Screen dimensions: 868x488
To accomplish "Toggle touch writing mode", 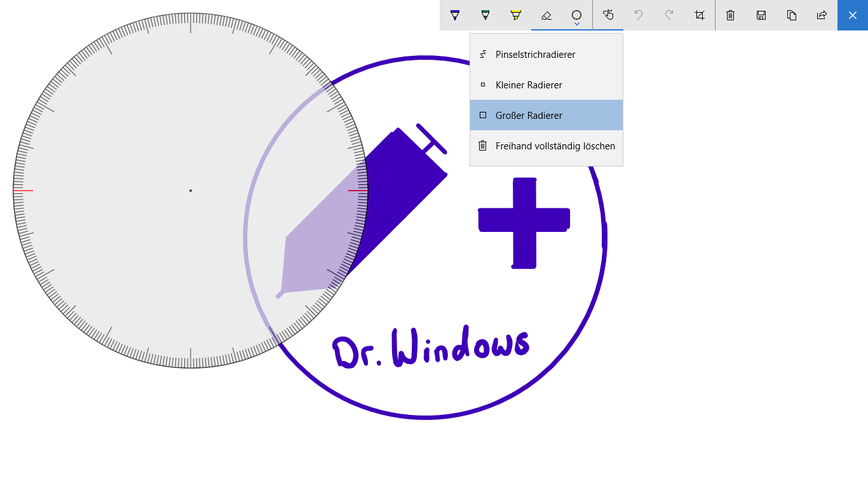I will click(x=608, y=15).
